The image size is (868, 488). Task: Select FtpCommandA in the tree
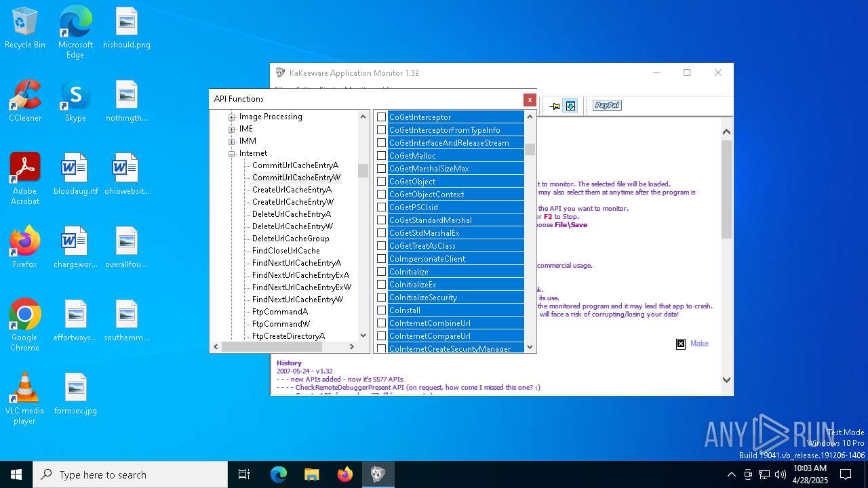280,312
